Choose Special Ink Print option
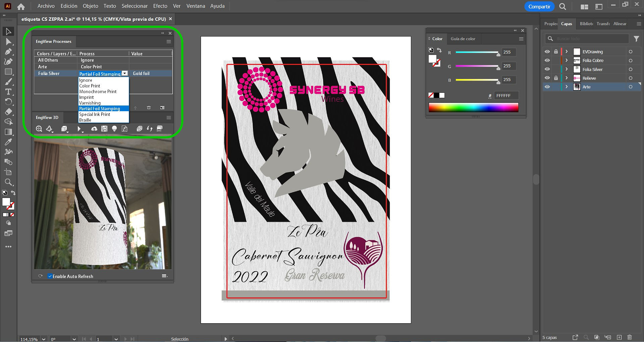 tap(104, 114)
